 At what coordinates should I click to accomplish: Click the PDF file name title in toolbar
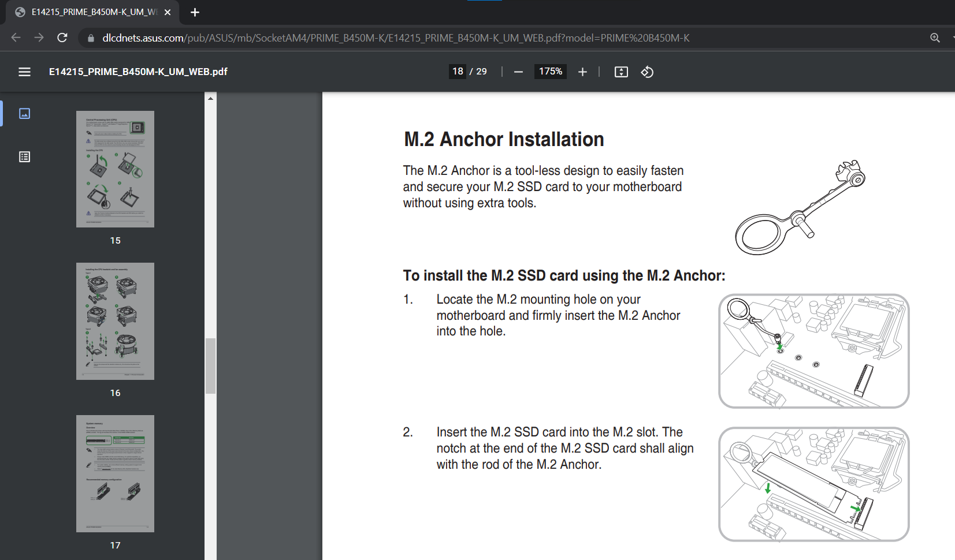point(138,72)
